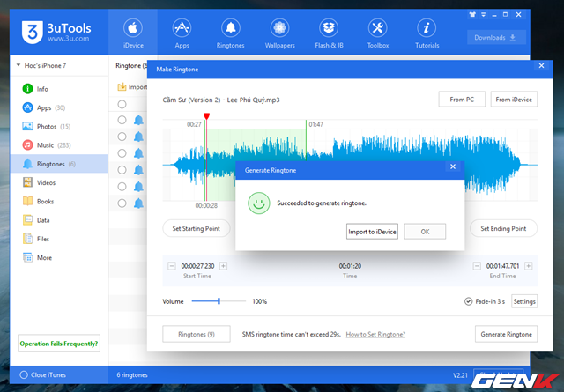
Task: Toggle the Close iTunes option
Action: click(x=24, y=374)
